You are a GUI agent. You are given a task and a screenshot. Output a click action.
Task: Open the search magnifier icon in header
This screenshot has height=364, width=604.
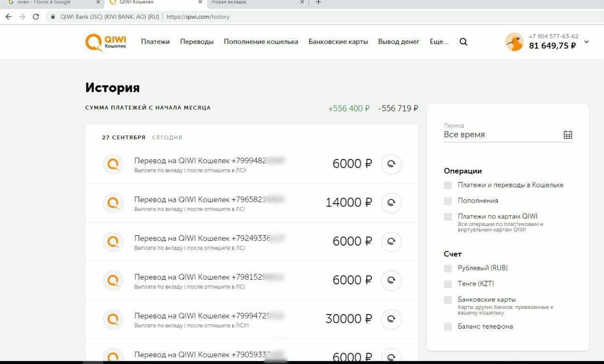(463, 41)
